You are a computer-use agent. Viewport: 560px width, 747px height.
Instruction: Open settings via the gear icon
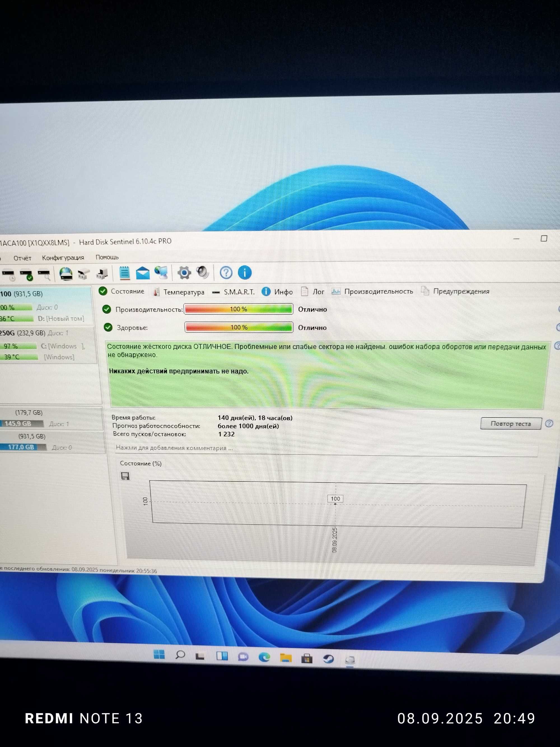coord(184,273)
